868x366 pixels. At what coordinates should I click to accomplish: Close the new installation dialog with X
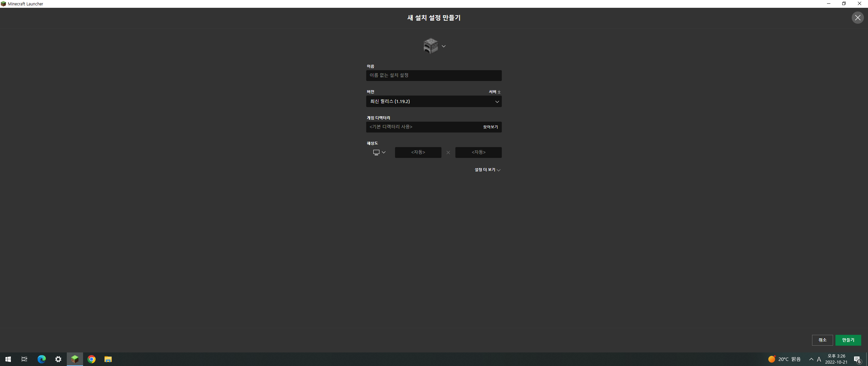click(x=857, y=18)
